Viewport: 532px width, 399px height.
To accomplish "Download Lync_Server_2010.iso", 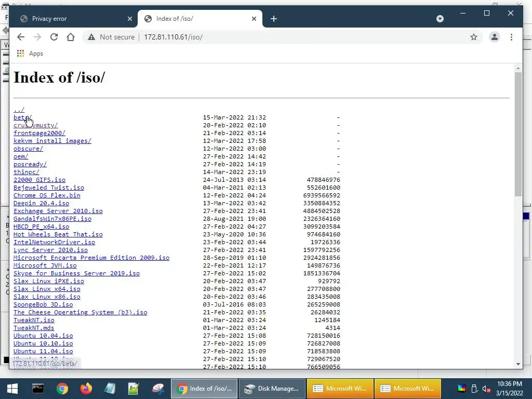I will point(50,250).
